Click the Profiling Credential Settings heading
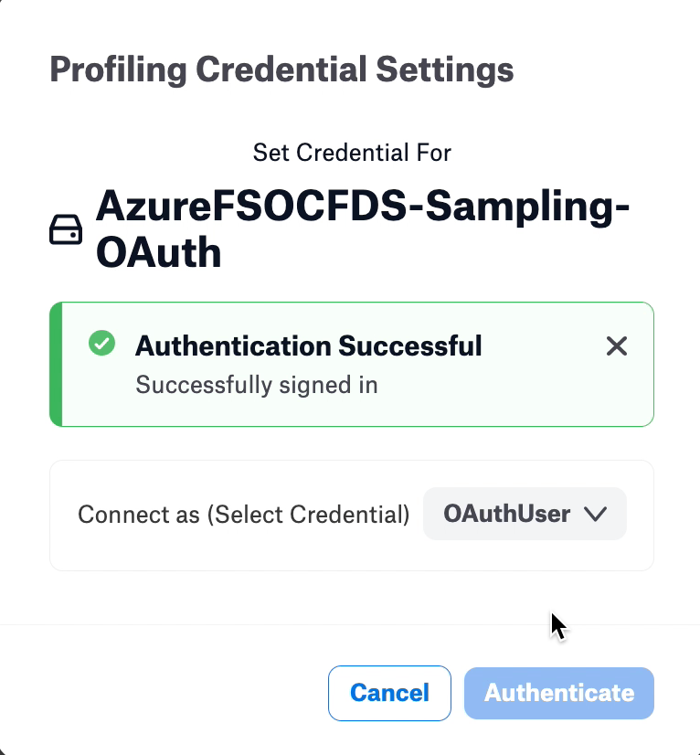 point(281,69)
